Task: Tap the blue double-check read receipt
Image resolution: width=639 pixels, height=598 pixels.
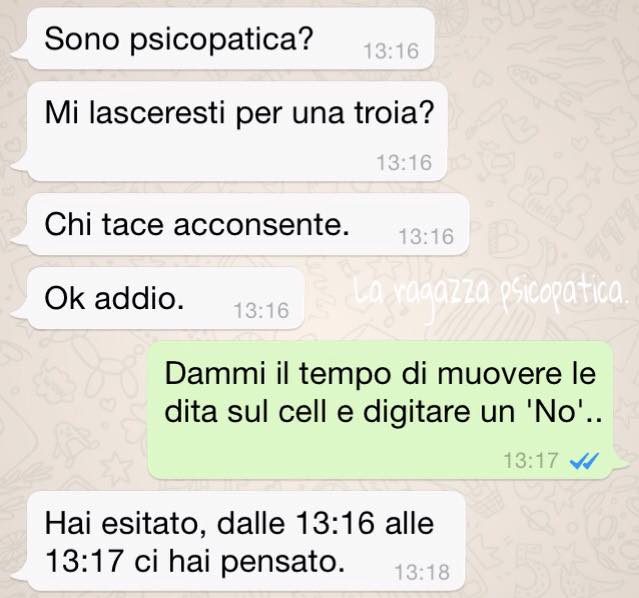Action: [x=584, y=461]
